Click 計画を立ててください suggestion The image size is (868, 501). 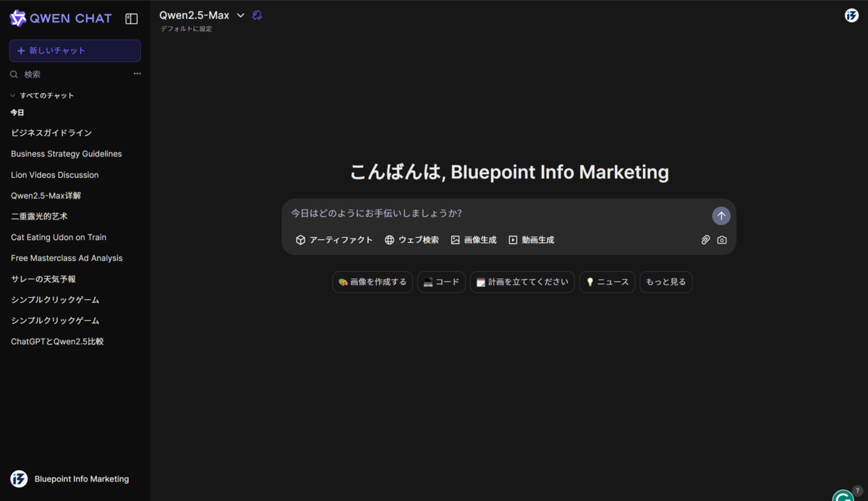tap(522, 282)
